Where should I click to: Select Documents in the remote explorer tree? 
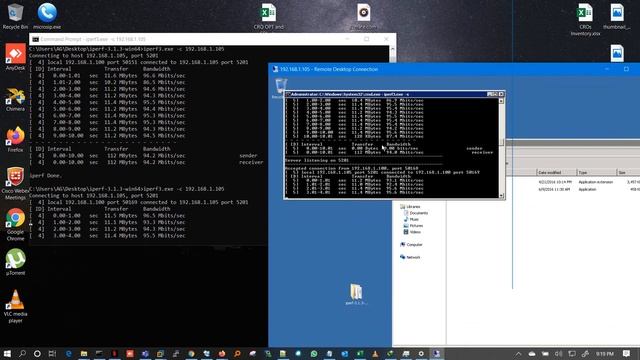coord(416,213)
